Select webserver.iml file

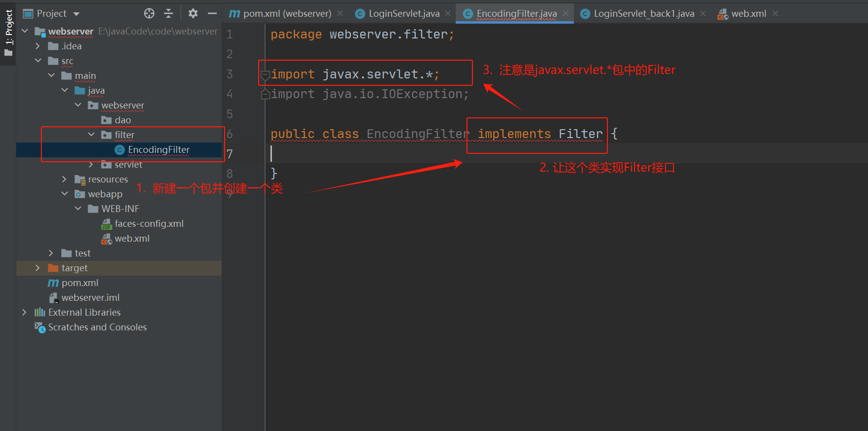click(x=90, y=297)
